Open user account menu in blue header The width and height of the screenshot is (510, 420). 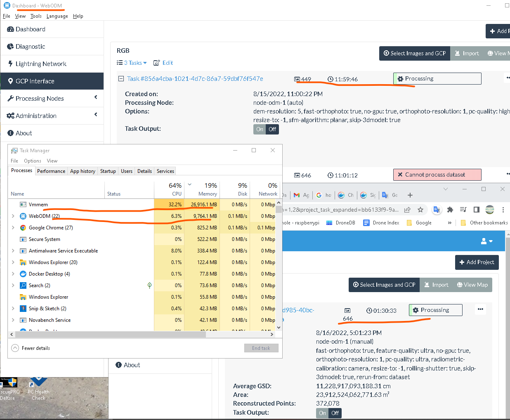[486, 241]
